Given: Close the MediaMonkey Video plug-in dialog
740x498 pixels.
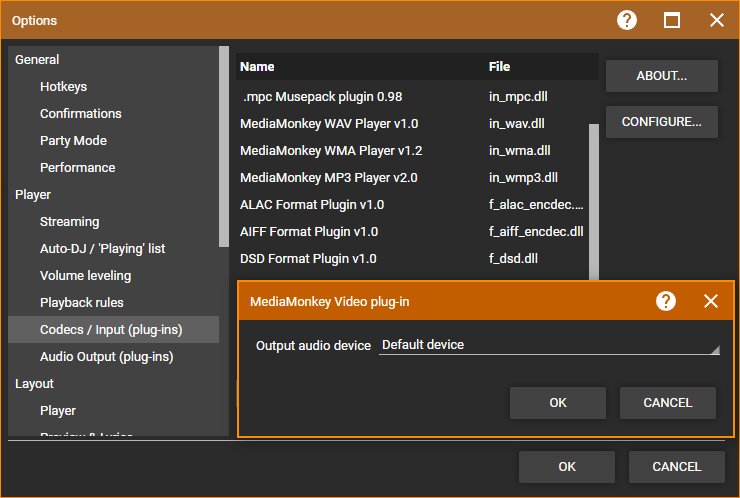Looking at the screenshot, I should [x=711, y=301].
